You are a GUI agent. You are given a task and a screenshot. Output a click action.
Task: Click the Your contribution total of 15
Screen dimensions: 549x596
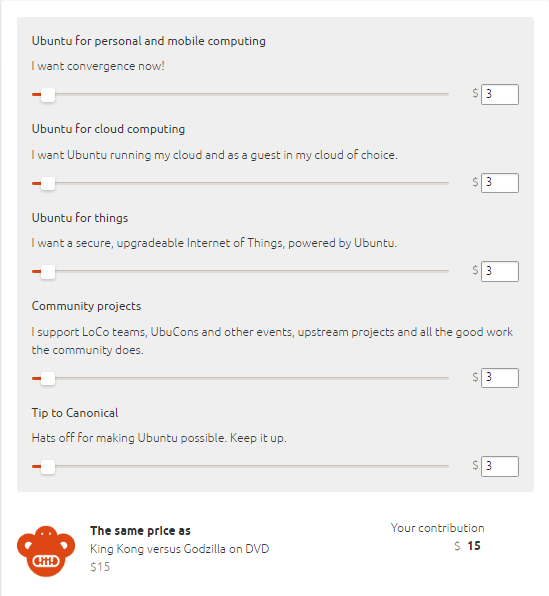point(474,546)
